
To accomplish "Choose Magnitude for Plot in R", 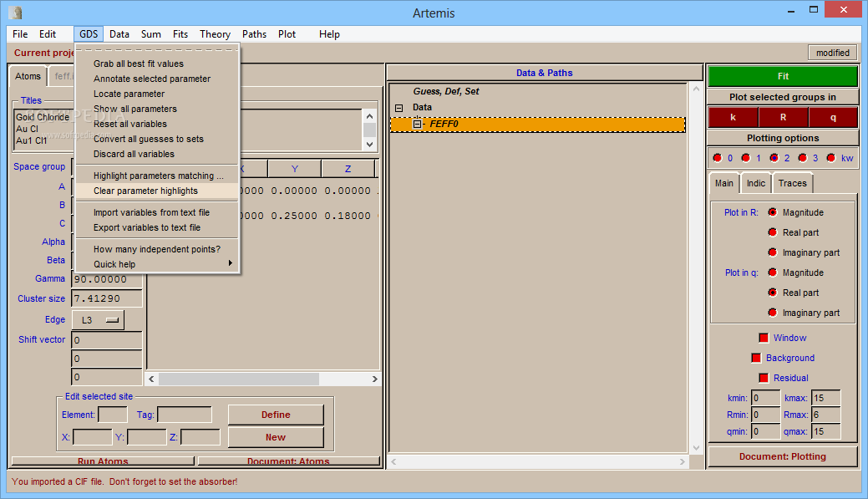I will click(772, 212).
